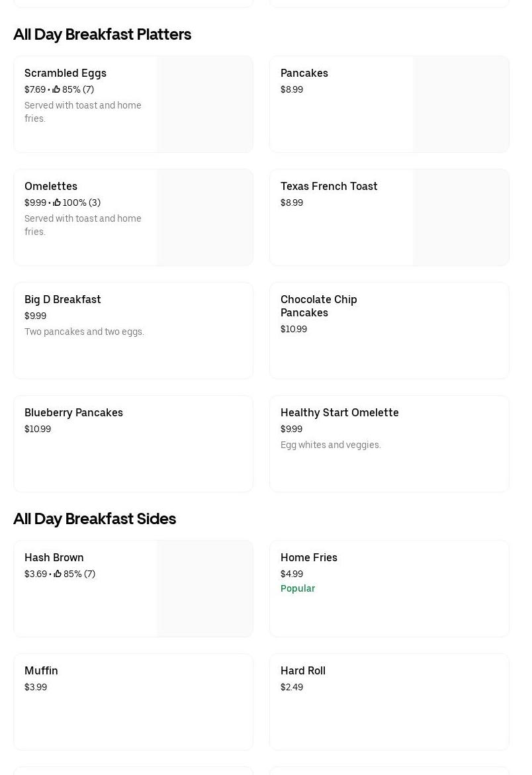This screenshot has width=532, height=775.
Task: Open the Texas French Toast image
Action: point(461,218)
